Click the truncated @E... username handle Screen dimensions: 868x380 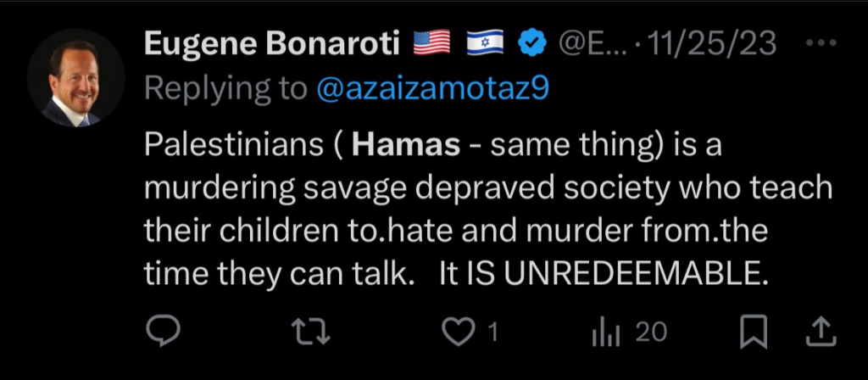point(581,42)
